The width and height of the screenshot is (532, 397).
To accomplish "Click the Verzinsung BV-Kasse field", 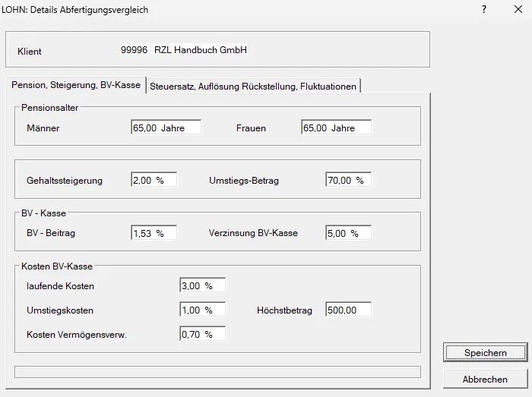I will [348, 233].
